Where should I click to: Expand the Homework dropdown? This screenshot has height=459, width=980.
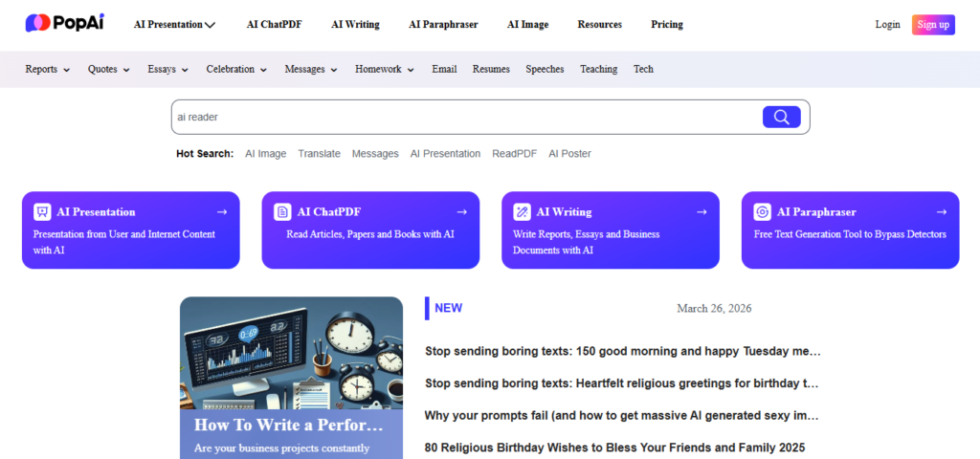[411, 70]
